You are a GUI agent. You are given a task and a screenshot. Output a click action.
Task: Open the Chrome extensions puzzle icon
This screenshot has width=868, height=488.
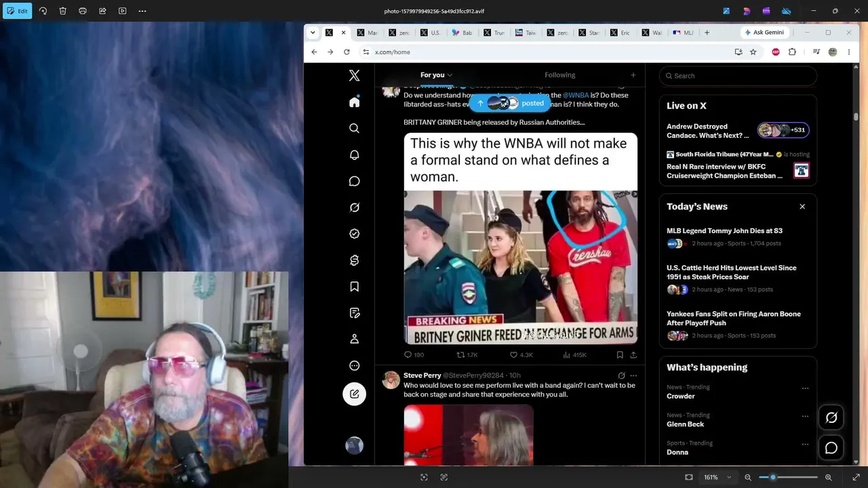tap(792, 52)
